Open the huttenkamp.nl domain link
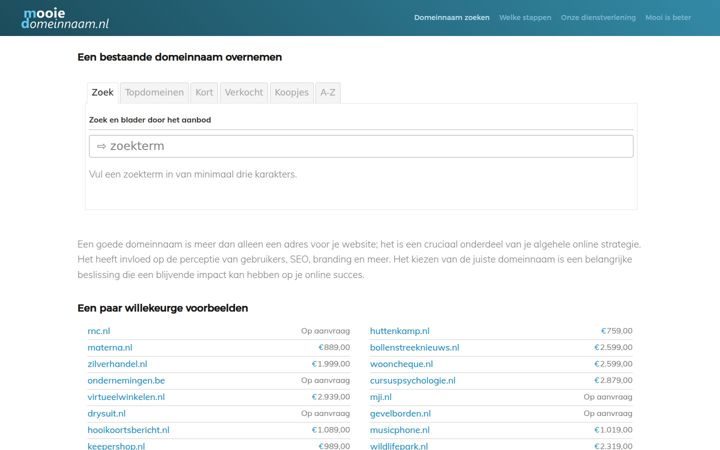Screen dimensions: 720x450 [399, 331]
